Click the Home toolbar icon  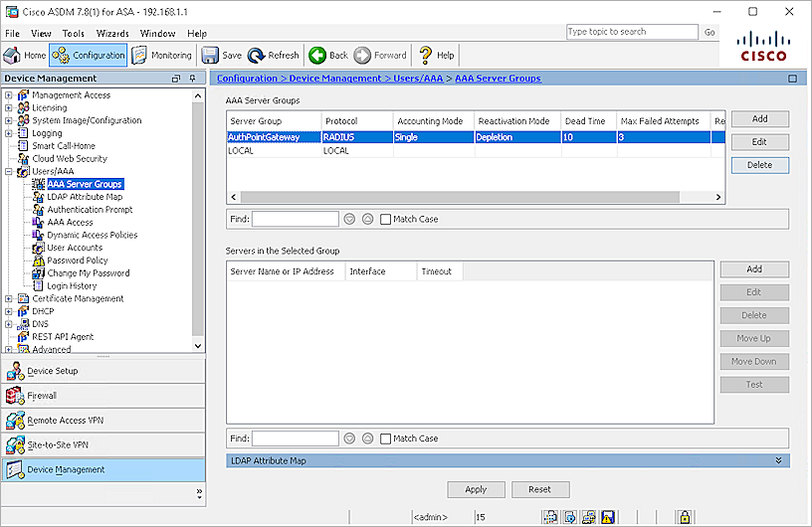pyautogui.click(x=25, y=56)
